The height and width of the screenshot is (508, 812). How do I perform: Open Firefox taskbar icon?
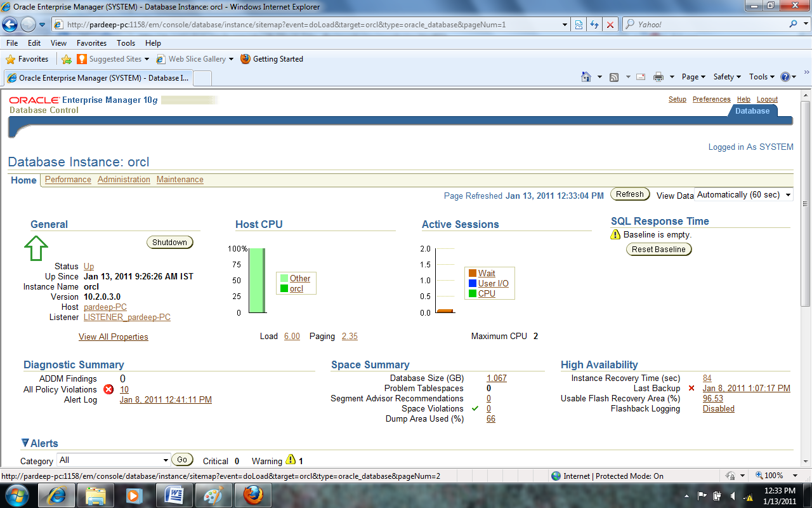pyautogui.click(x=252, y=495)
